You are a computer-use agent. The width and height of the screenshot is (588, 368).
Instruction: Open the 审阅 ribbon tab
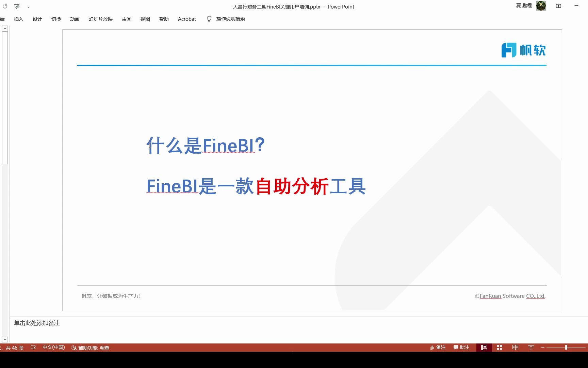coord(126,19)
